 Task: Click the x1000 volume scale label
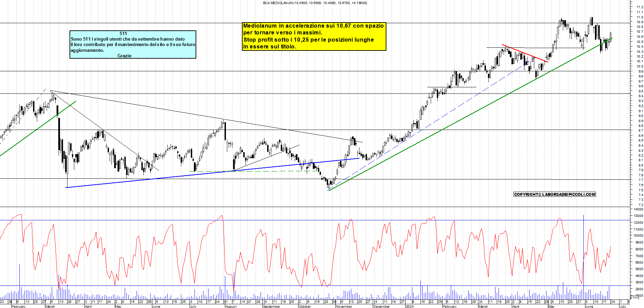[x=635, y=297]
